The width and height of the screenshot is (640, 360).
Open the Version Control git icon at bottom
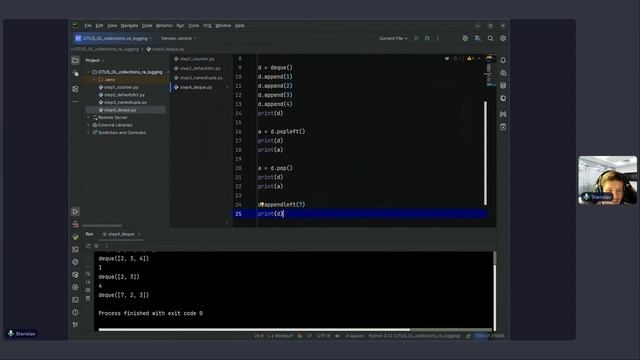pos(75,325)
